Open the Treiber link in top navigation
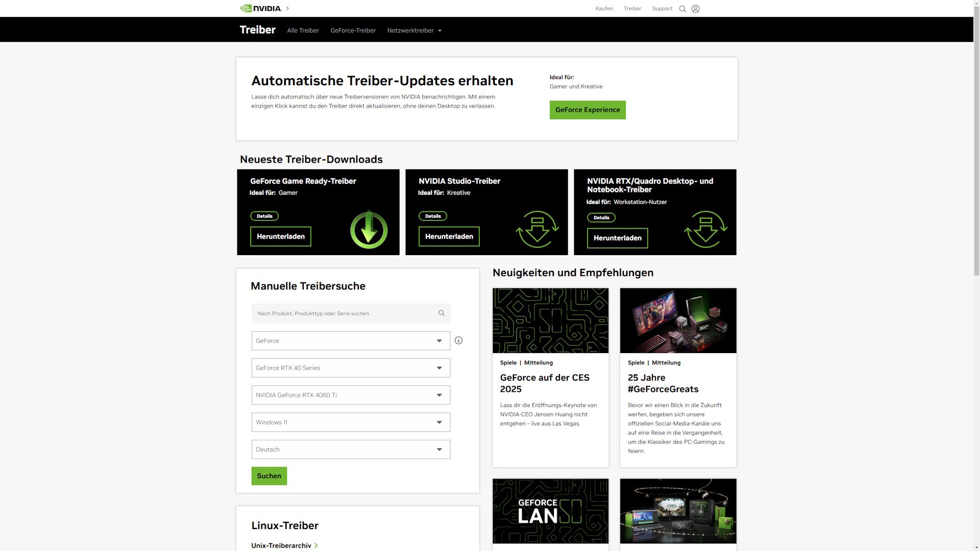This screenshot has width=980, height=551. (632, 9)
